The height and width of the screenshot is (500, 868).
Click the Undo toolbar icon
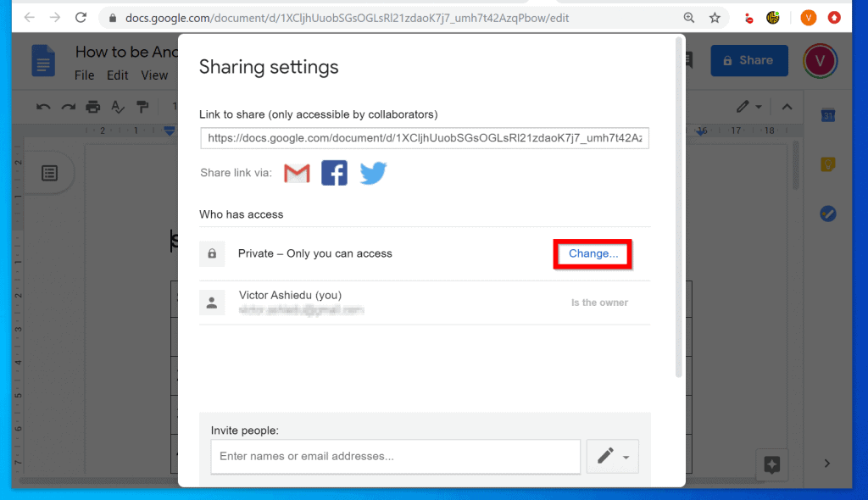click(43, 107)
